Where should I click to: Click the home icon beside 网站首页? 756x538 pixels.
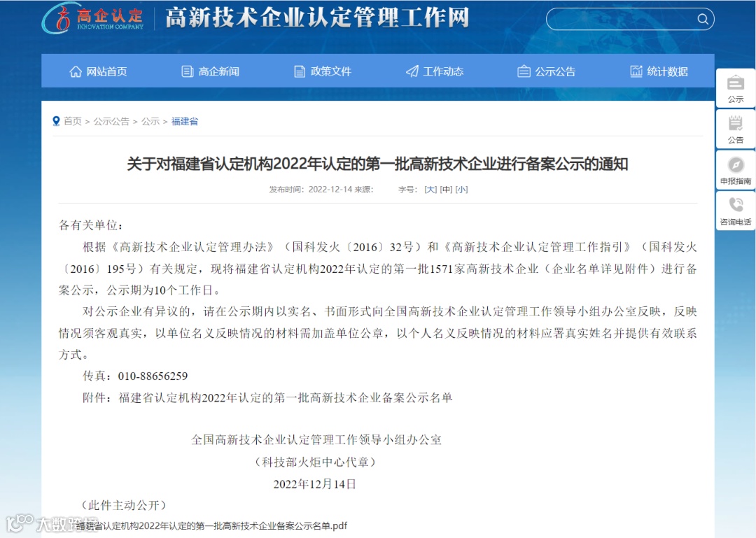coord(76,72)
